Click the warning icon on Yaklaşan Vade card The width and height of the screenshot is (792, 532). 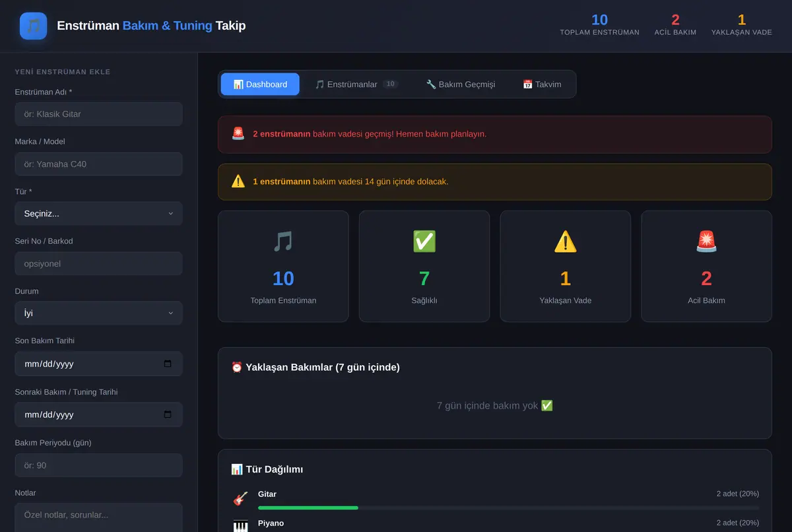tap(566, 242)
